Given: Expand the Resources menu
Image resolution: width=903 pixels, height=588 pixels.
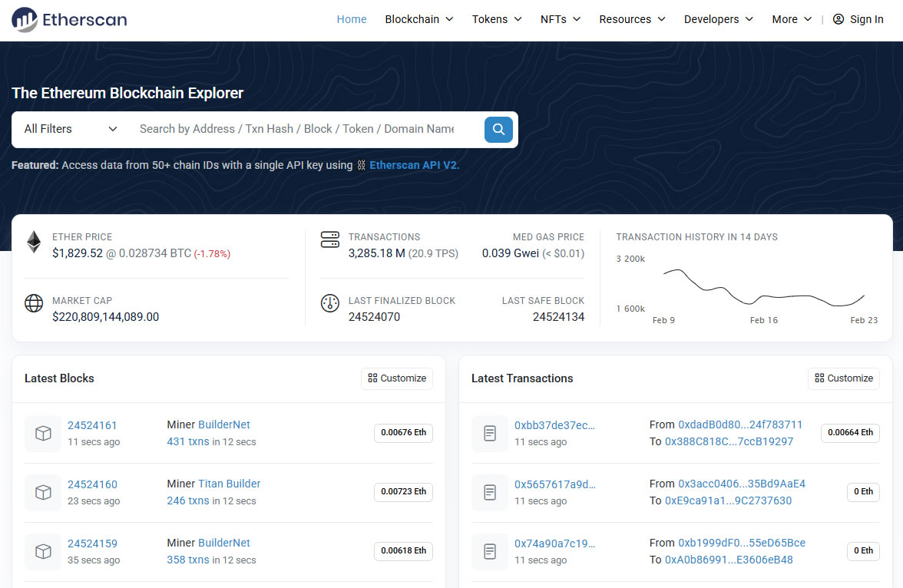Looking at the screenshot, I should click(x=633, y=19).
